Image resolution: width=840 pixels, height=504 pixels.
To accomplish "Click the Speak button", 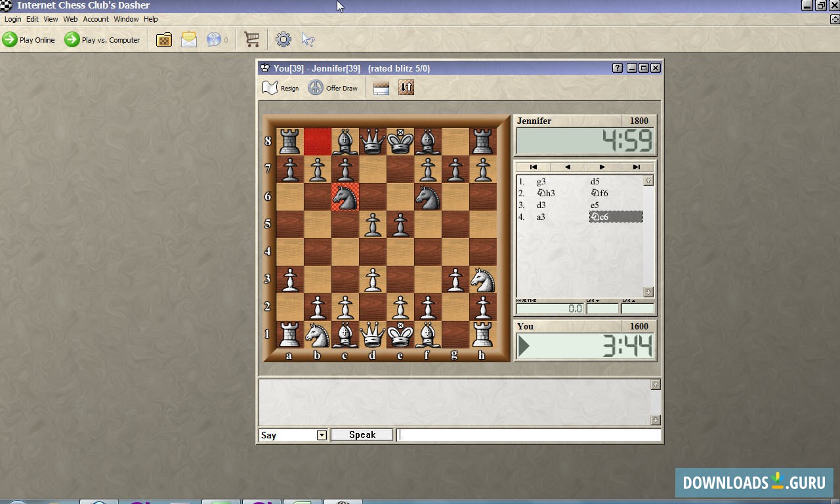I will (x=362, y=435).
